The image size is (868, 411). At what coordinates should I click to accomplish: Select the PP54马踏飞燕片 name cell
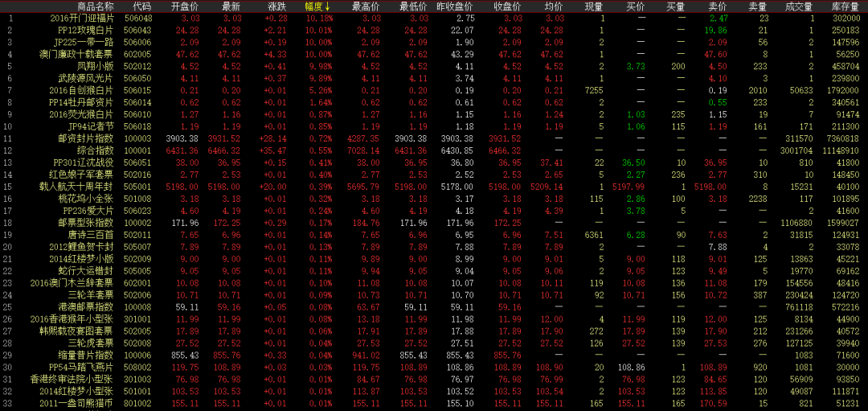point(81,366)
